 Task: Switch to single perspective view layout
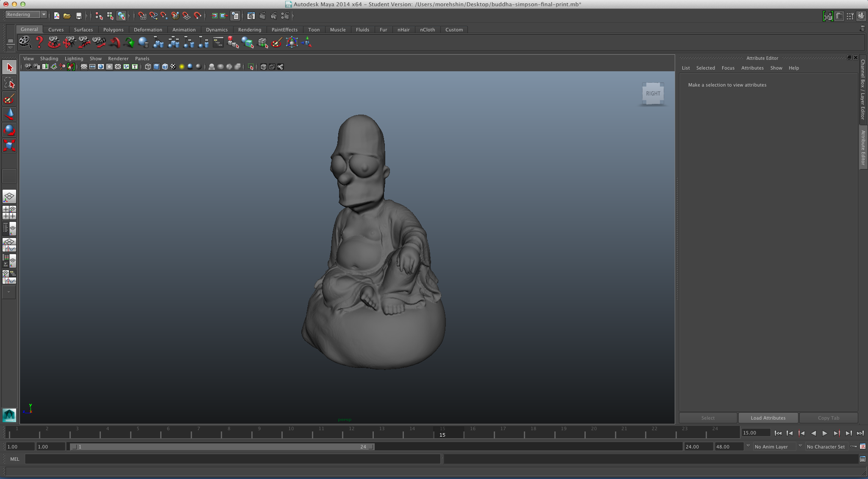pos(9,196)
